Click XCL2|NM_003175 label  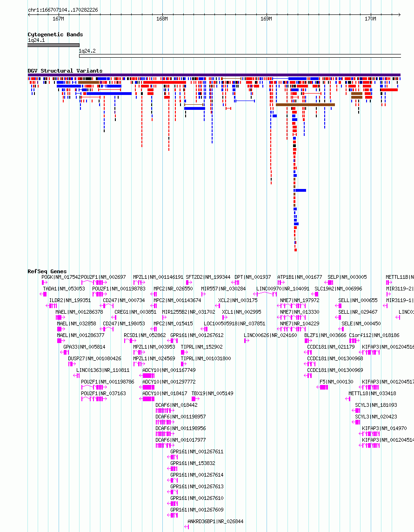pyautogui.click(x=238, y=300)
